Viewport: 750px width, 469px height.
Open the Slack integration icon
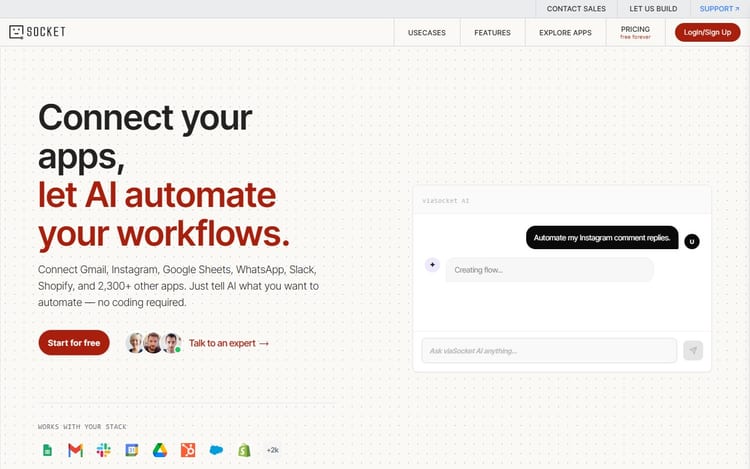103,450
